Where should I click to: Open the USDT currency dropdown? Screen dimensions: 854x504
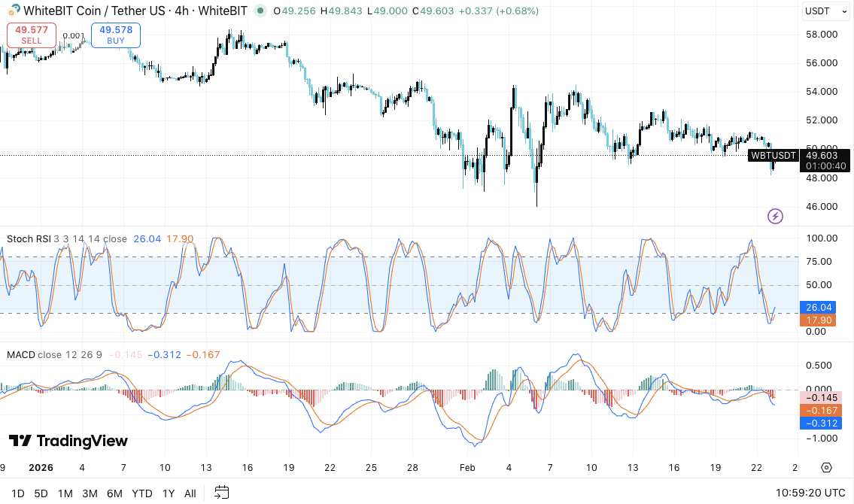coord(823,11)
